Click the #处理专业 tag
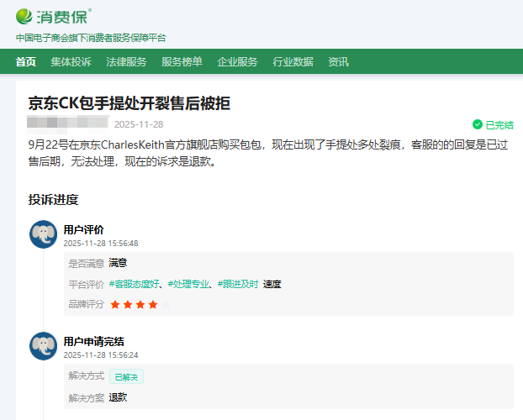 tap(188, 284)
